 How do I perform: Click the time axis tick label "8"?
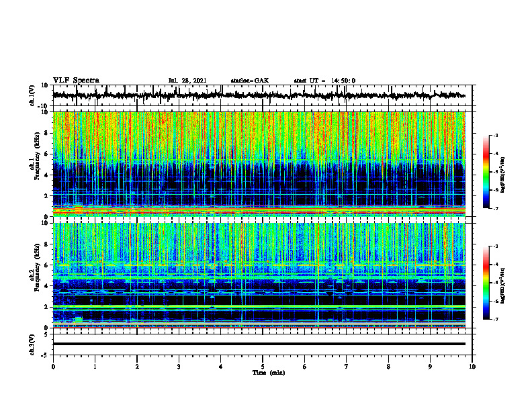coord(388,367)
